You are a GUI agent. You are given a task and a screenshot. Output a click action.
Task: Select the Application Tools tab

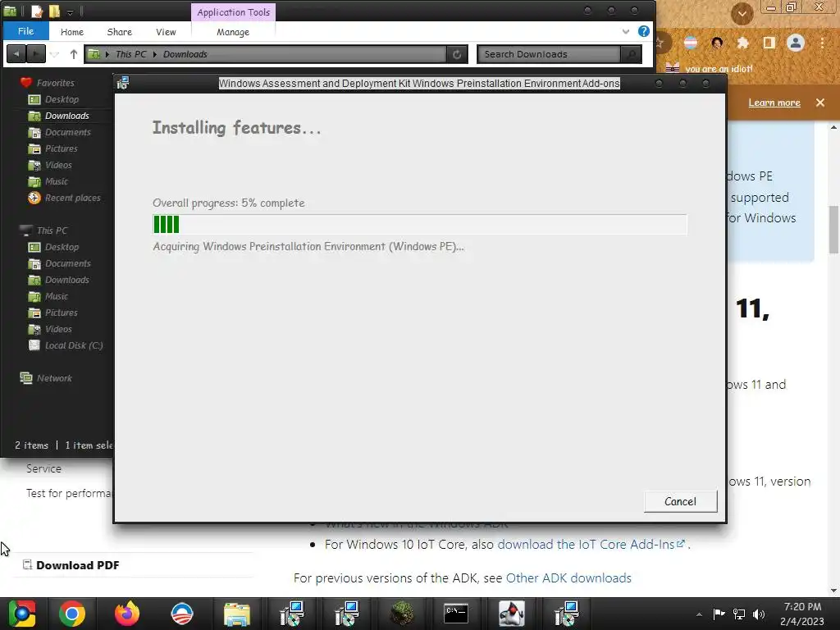tap(233, 11)
